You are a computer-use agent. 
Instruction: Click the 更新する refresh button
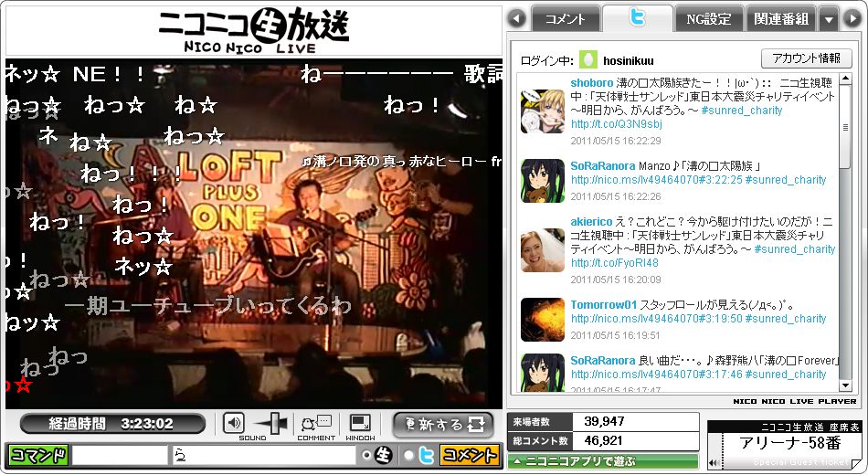(443, 425)
